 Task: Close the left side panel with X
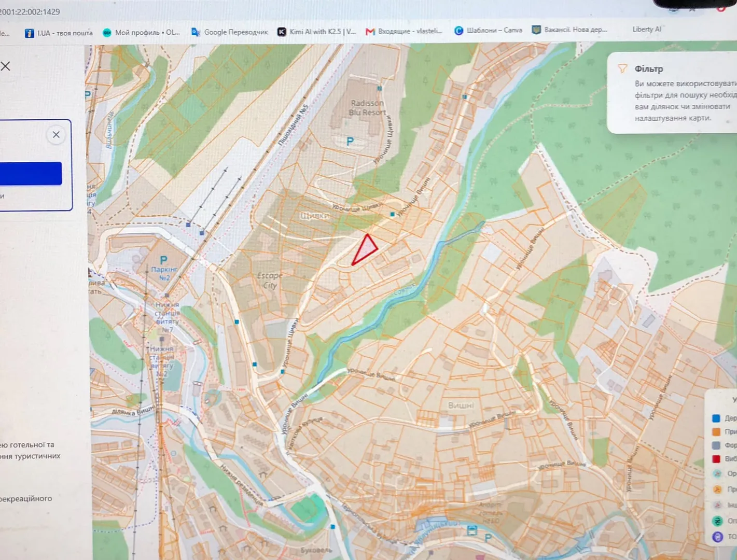[x=6, y=66]
